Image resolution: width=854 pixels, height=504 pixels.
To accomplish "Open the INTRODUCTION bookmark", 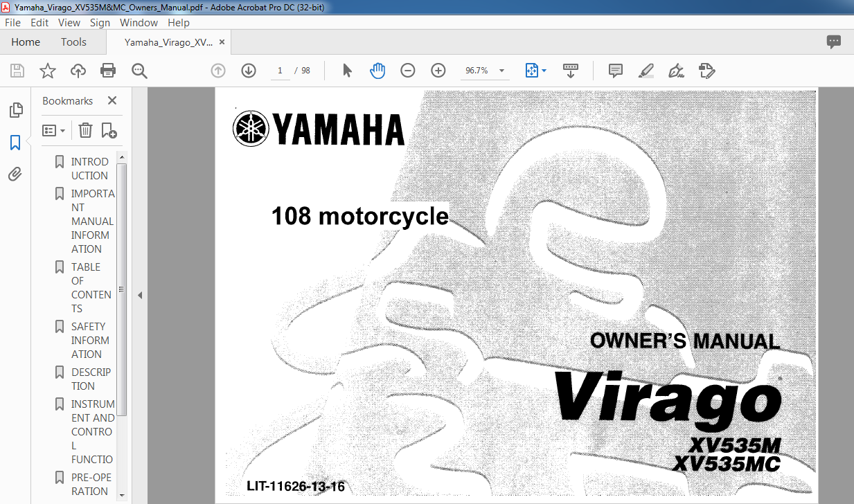I will click(x=90, y=169).
